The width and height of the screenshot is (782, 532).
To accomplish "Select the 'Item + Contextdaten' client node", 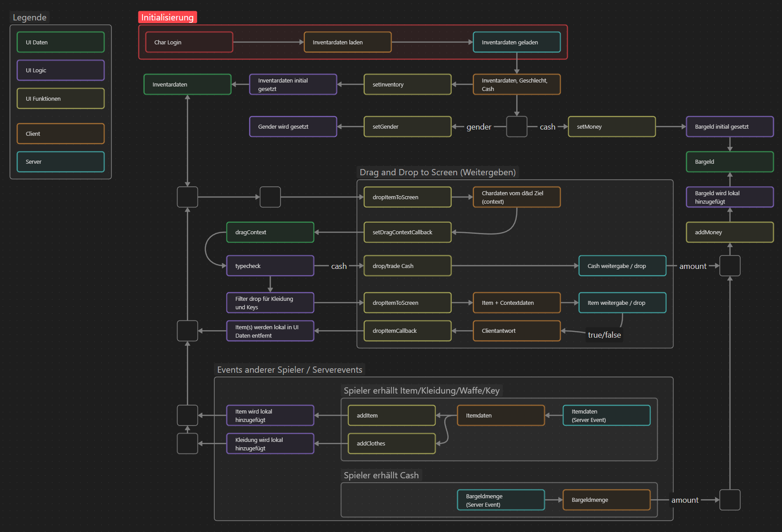I will [517, 303].
